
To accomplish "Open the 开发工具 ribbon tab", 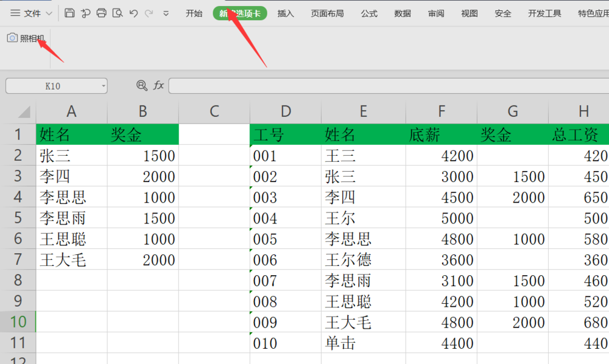I will tap(544, 13).
